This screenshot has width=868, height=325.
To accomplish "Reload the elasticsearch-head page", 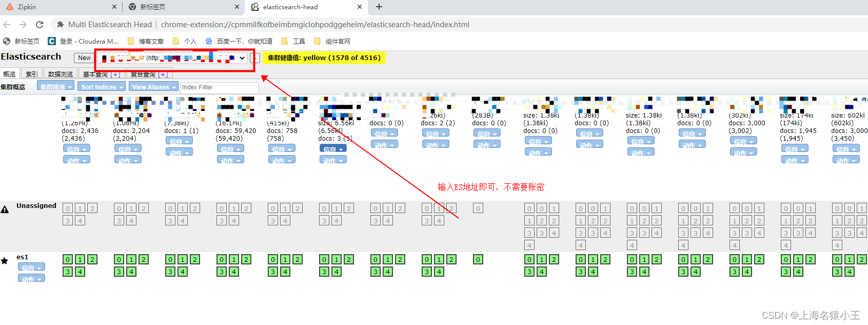I will (x=40, y=25).
